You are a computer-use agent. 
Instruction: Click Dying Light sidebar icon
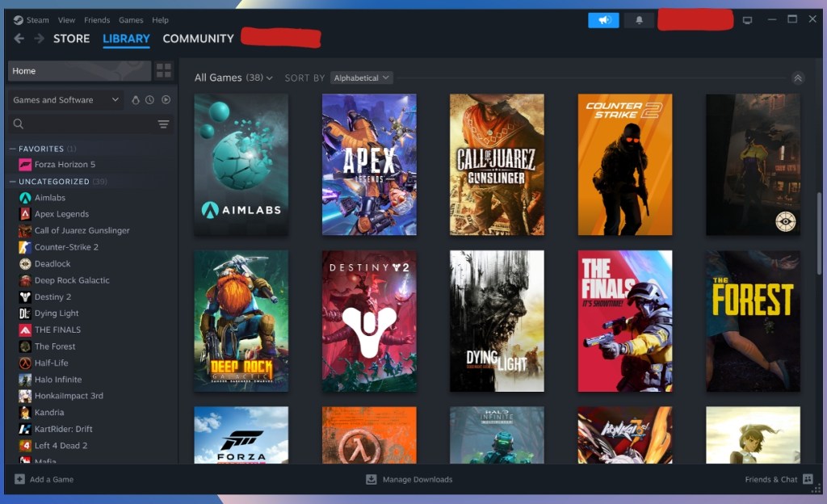click(x=25, y=313)
